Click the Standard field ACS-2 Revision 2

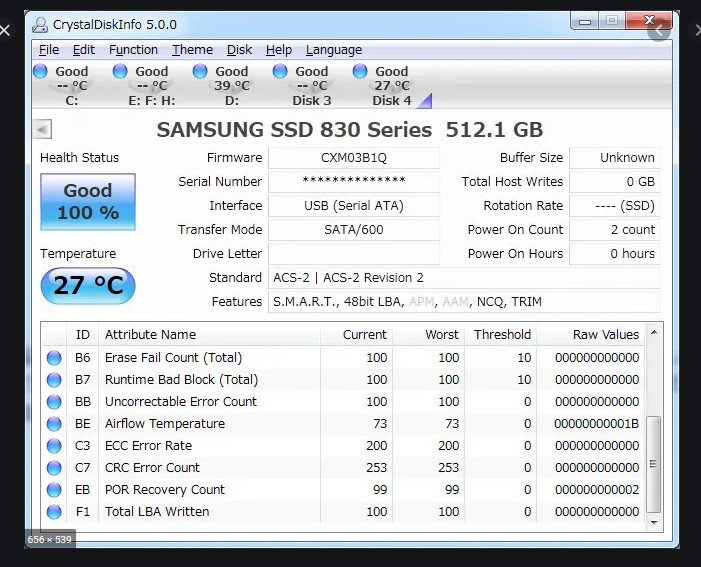tap(464, 278)
